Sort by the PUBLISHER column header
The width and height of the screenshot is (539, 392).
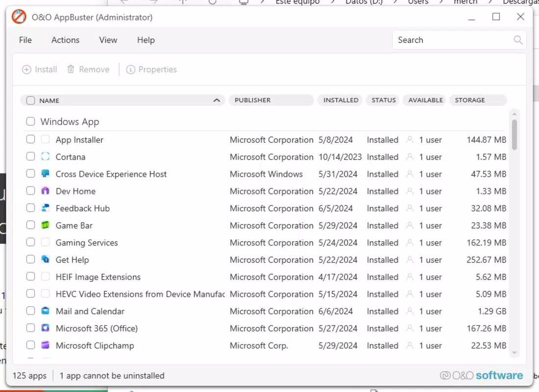pyautogui.click(x=271, y=100)
